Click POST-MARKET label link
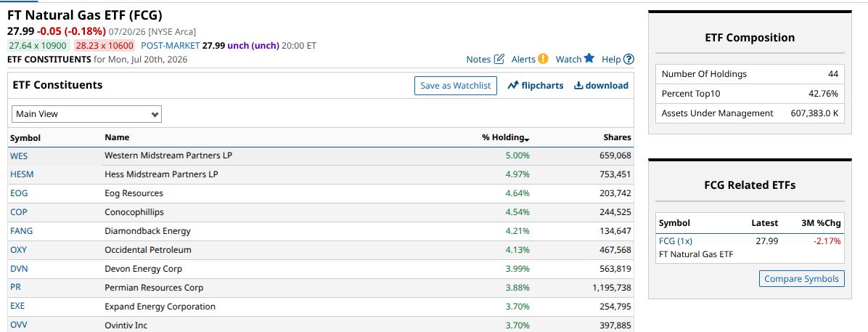The height and width of the screenshot is (332, 868). pyautogui.click(x=170, y=46)
